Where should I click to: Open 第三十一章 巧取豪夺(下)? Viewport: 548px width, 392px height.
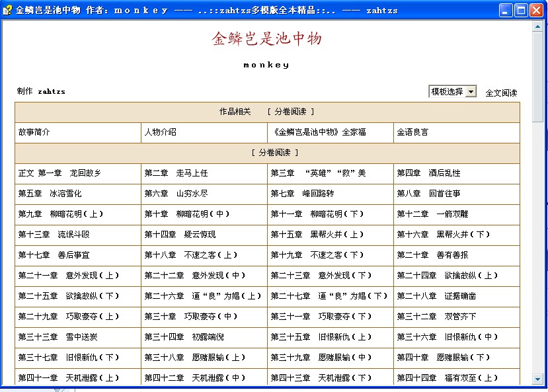(321, 317)
